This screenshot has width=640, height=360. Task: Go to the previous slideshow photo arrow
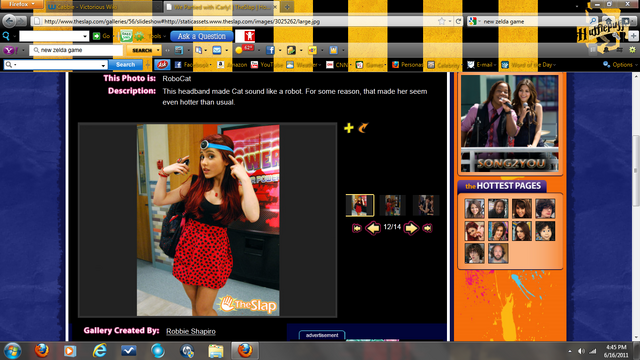pos(373,228)
